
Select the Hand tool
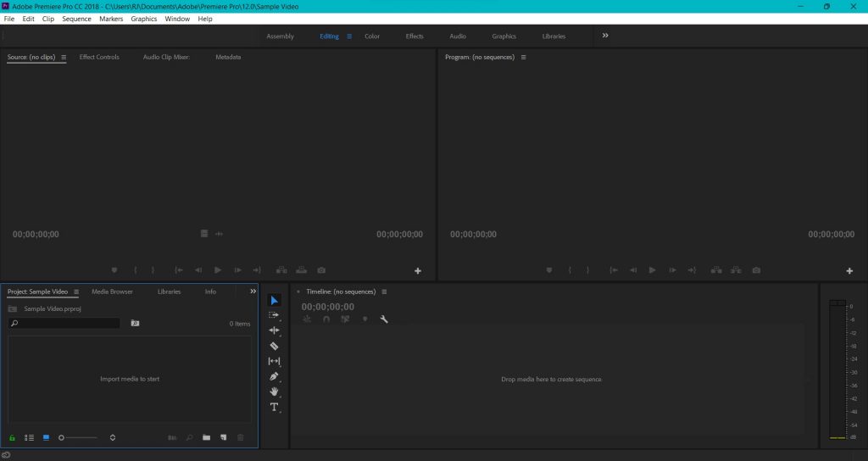point(274,392)
